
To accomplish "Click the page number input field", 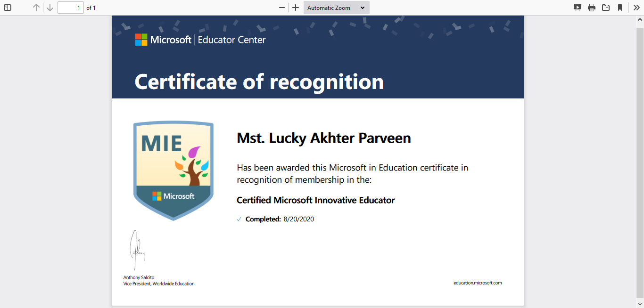I will point(71,8).
